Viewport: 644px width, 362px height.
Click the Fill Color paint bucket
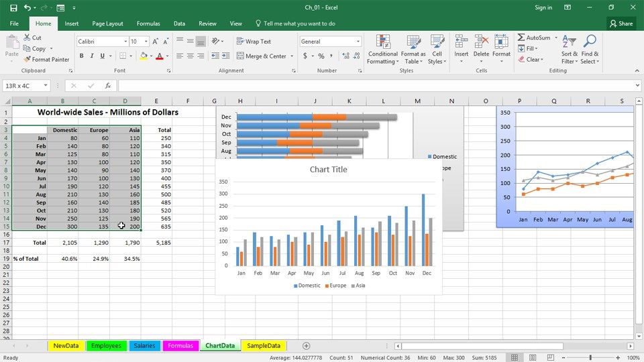(x=144, y=56)
